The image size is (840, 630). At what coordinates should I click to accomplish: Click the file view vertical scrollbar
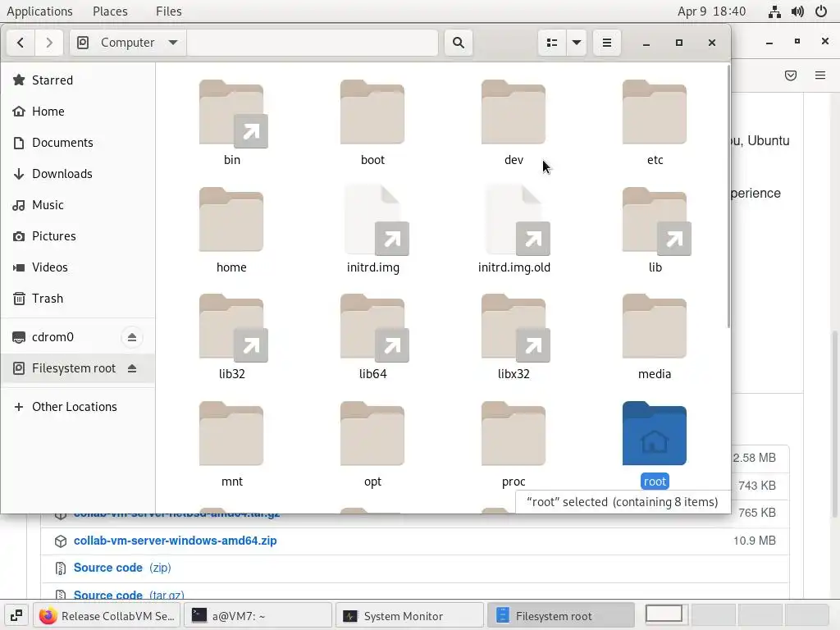[x=728, y=196]
